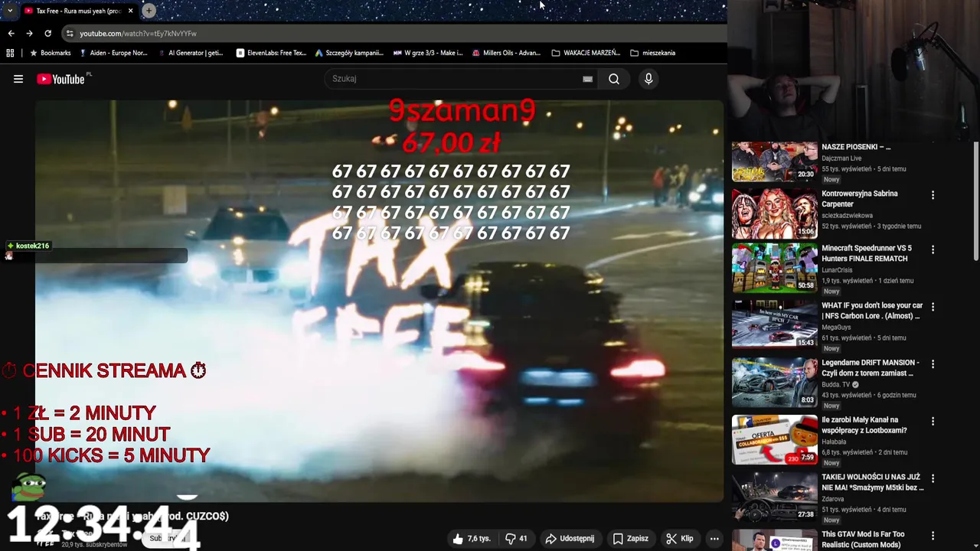Open the three-dot more actions under the video
The image size is (980, 551).
pos(714,539)
